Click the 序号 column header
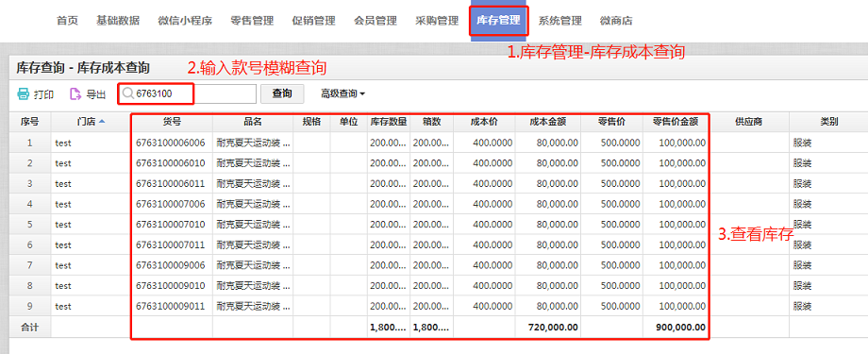868x354 pixels. point(30,123)
